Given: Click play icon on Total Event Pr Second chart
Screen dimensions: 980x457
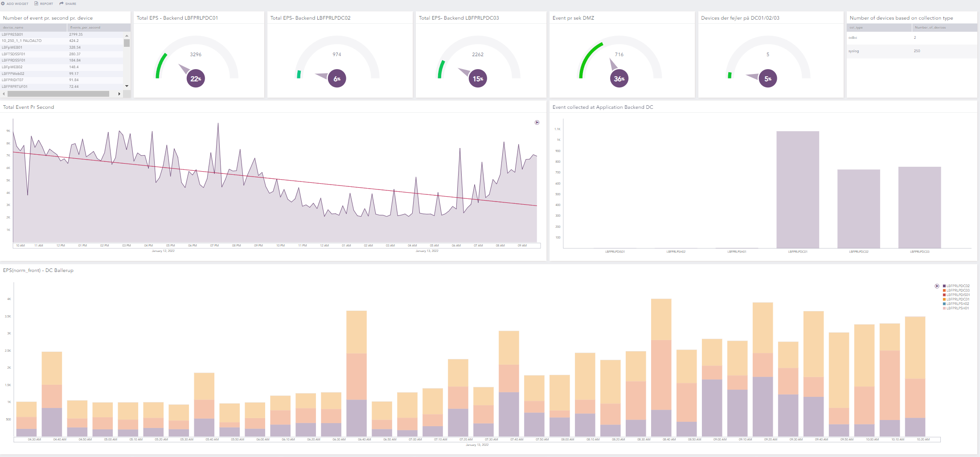Looking at the screenshot, I should point(537,123).
